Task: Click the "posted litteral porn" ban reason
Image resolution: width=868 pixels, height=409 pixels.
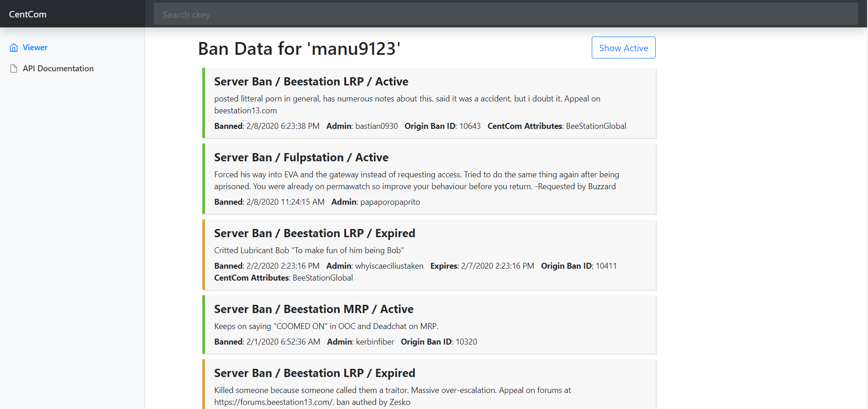Action: 407,105
